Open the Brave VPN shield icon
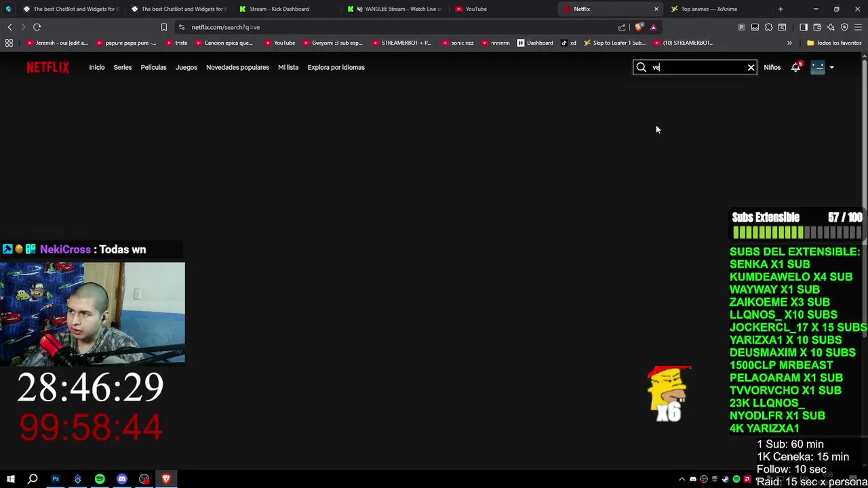The width and height of the screenshot is (868, 488). pyautogui.click(x=844, y=27)
